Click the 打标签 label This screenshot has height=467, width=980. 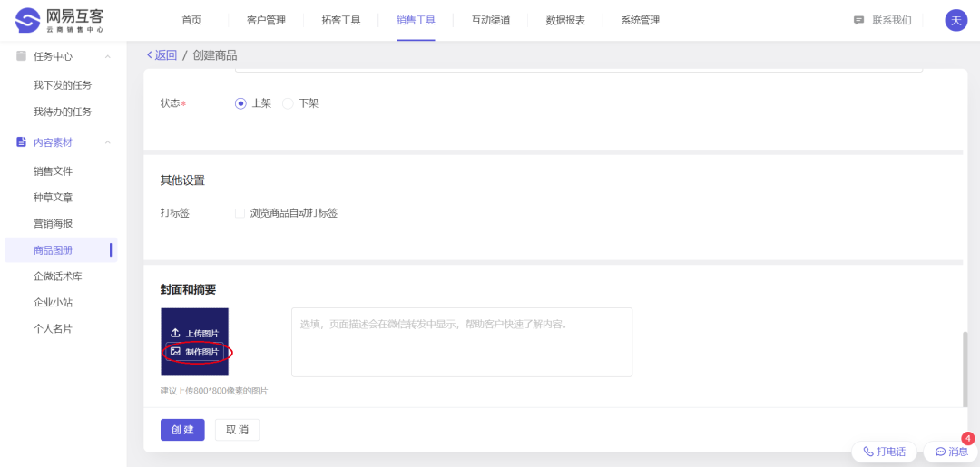[x=175, y=213]
